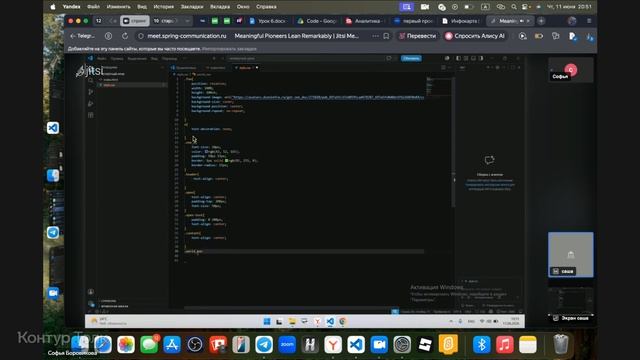
Task: Click VS Code icon in shared Windows taskbar
Action: click(330, 322)
